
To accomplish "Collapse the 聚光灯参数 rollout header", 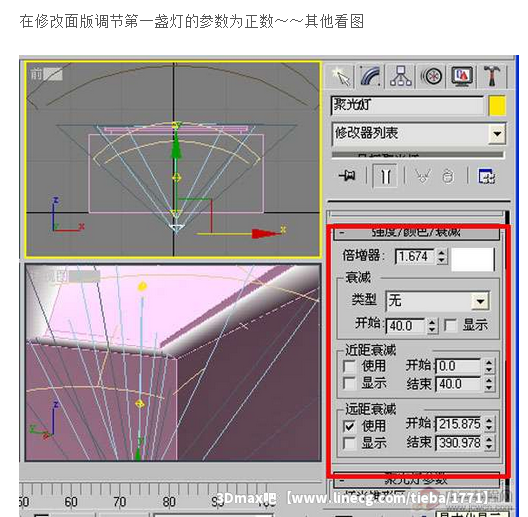I will 416,480.
